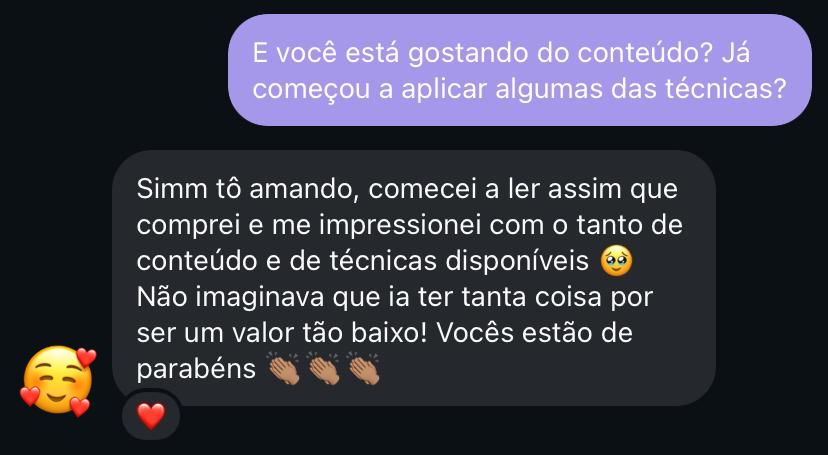
Task: Open the smiling-face-with-hearts avatar emoji
Action: click(x=58, y=381)
